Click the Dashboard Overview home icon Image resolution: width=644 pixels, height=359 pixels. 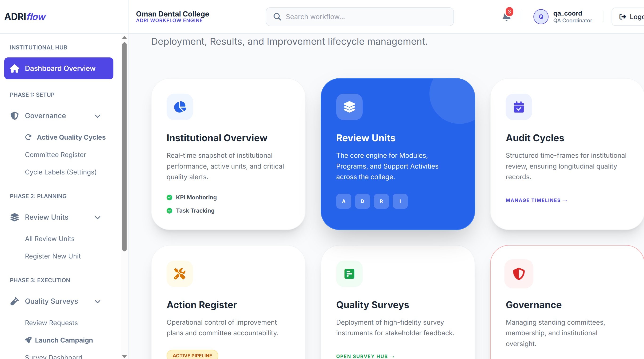[x=15, y=68]
